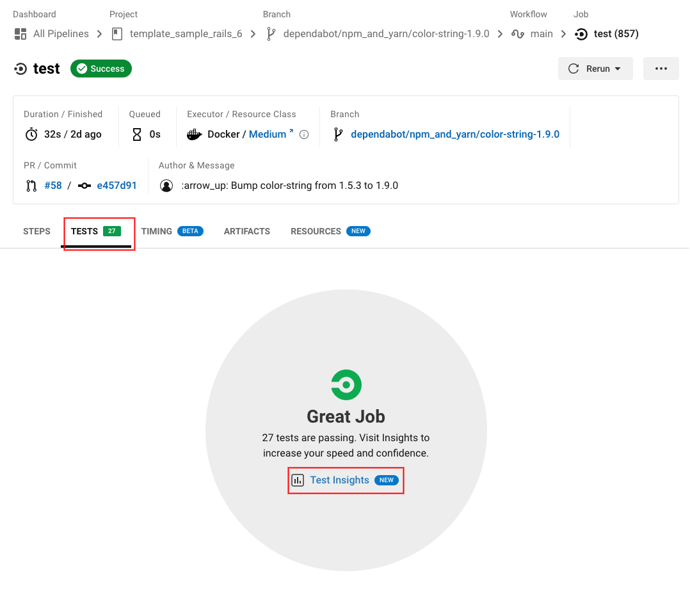Screen dimensions: 690x616
Task: Open the dependabot branch link in details
Action: coord(455,134)
